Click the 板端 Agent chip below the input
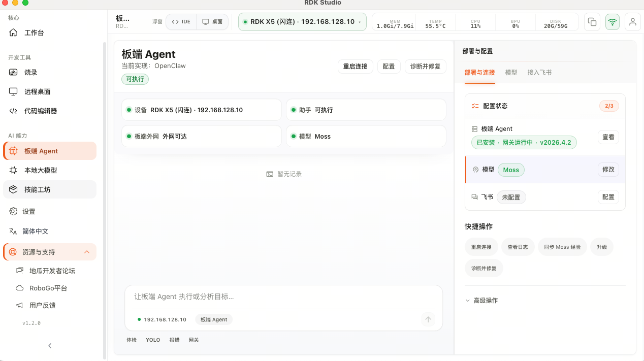Image resolution: width=644 pixels, height=361 pixels. (x=214, y=319)
